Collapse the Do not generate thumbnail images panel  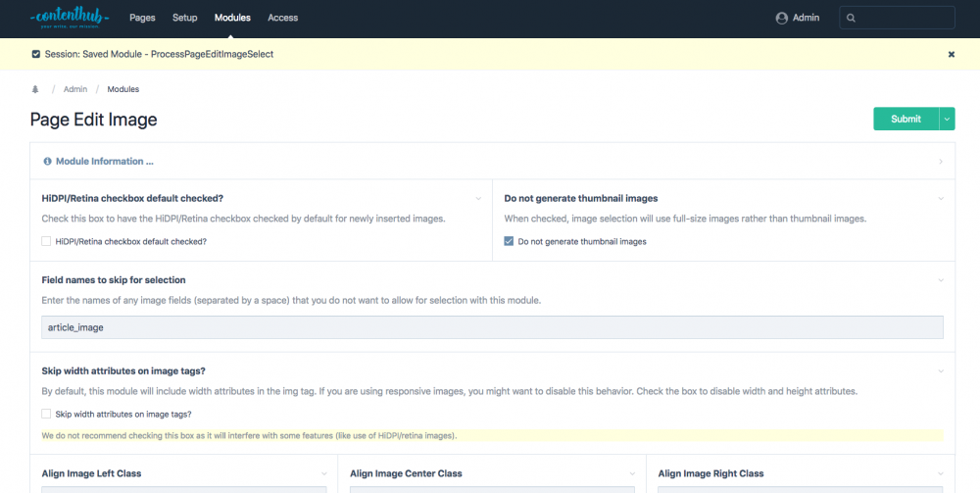coord(940,198)
